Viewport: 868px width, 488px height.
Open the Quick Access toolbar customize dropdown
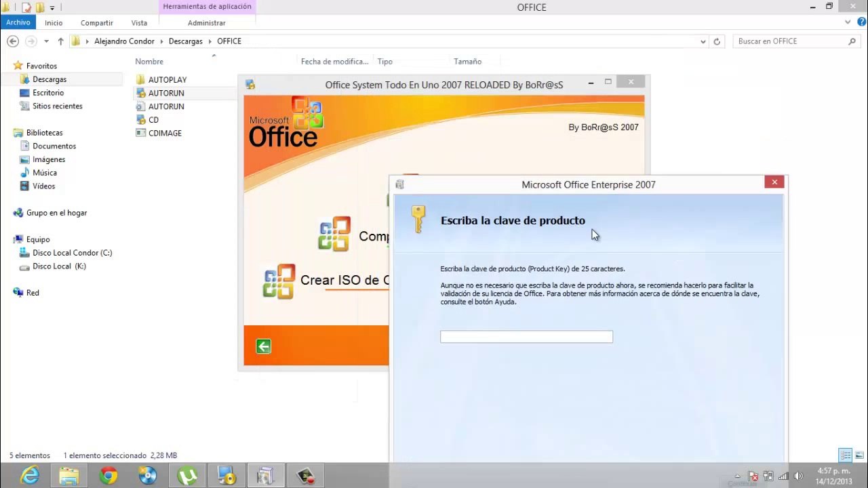(52, 8)
